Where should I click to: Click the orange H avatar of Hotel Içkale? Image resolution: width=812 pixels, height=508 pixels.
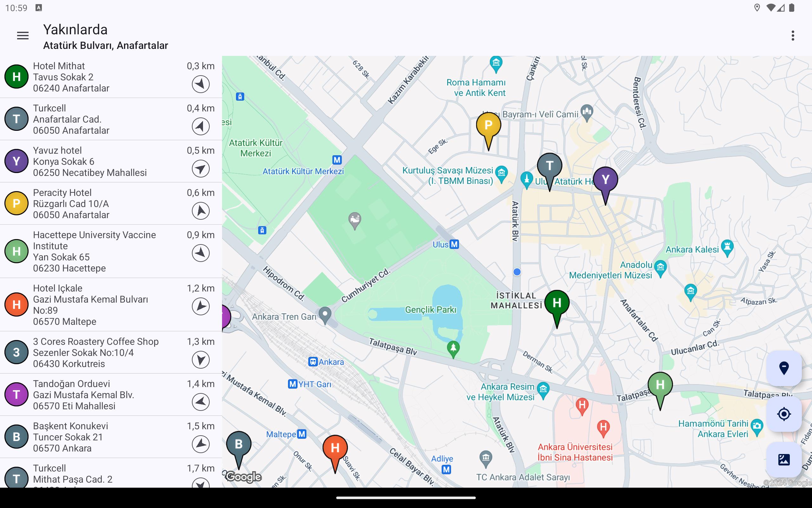pyautogui.click(x=16, y=305)
